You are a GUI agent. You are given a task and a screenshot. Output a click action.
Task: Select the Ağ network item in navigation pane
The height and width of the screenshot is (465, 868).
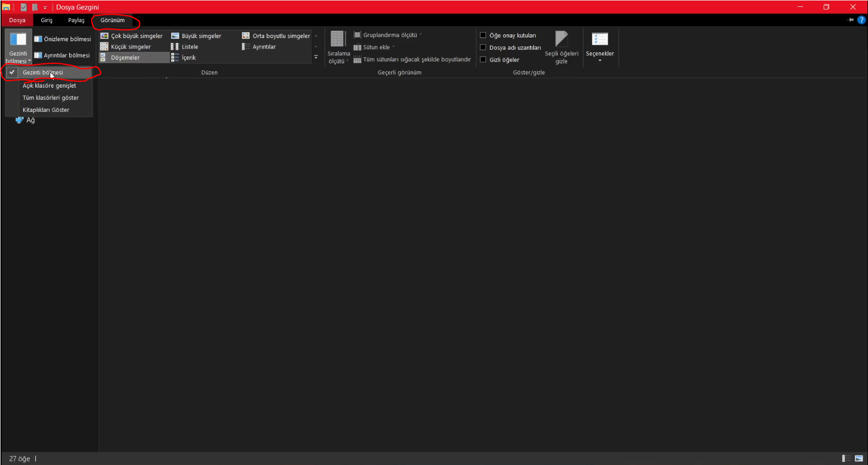(x=25, y=120)
